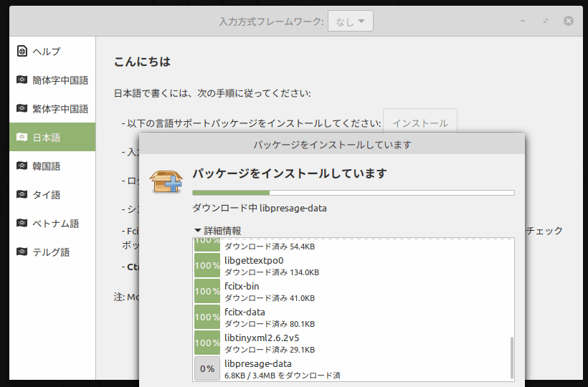Select 韓国語 in the sidebar
Viewport: 588px width, 387px height.
coord(52,166)
